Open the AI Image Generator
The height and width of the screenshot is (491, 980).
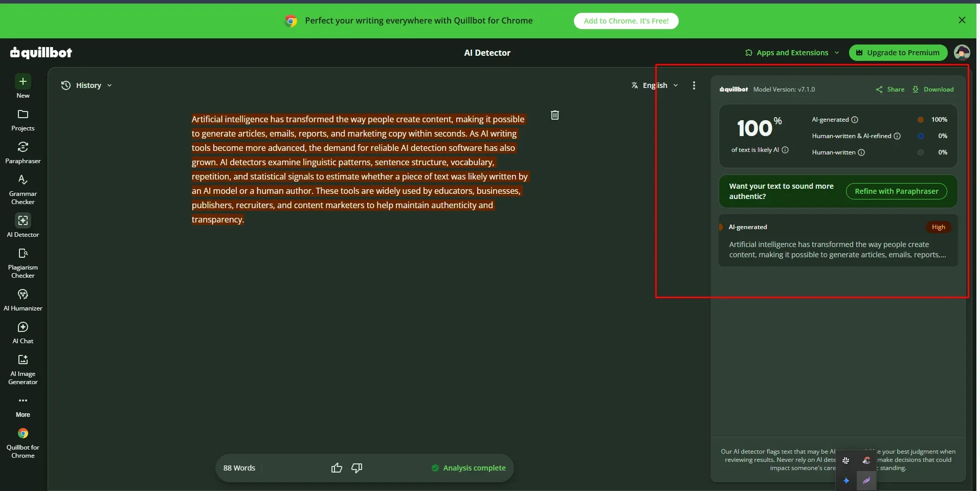[x=23, y=369]
